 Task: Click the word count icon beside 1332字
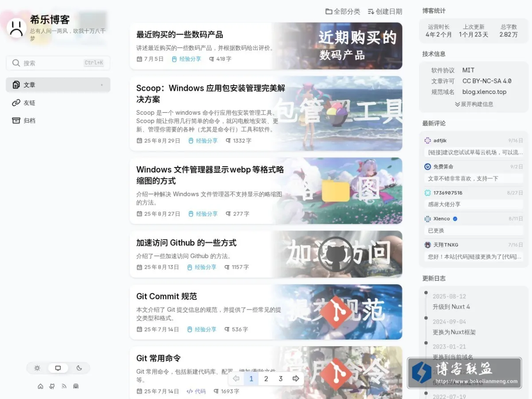coord(228,141)
